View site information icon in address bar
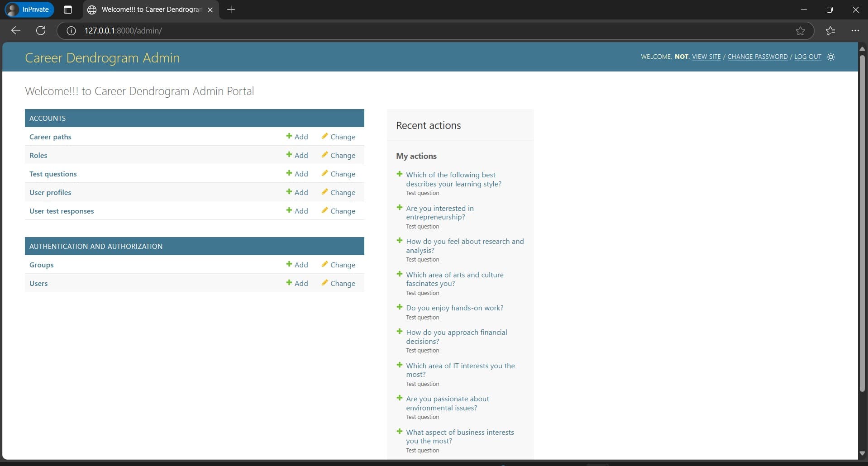The width and height of the screenshot is (868, 466). pos(71,31)
